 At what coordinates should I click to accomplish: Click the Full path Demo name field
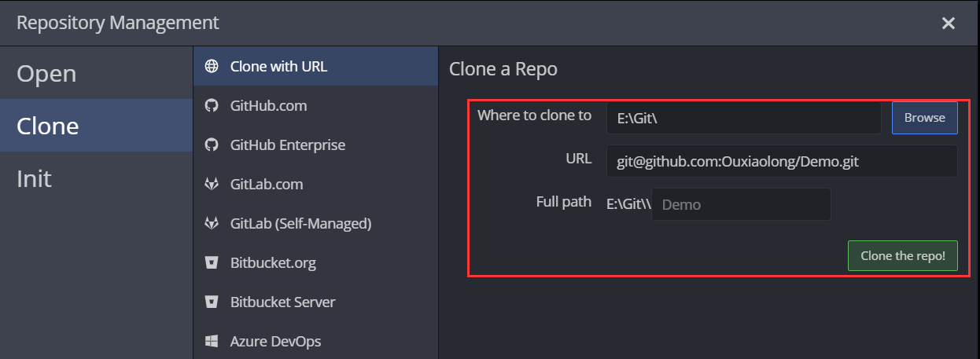tap(741, 204)
